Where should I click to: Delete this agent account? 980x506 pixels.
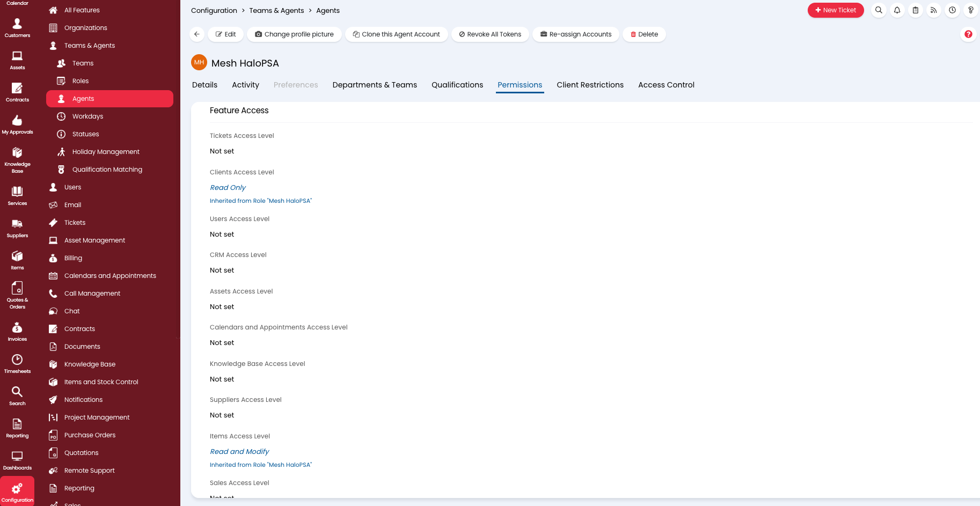(644, 34)
